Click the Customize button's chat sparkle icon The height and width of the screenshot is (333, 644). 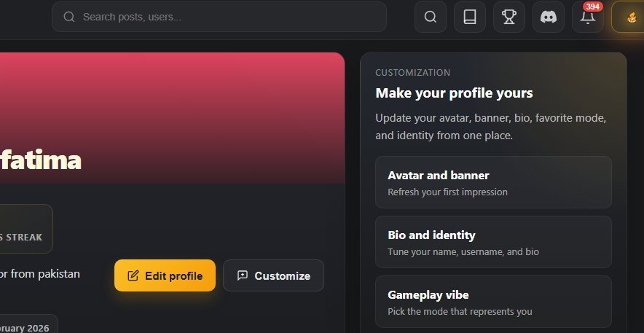(243, 275)
